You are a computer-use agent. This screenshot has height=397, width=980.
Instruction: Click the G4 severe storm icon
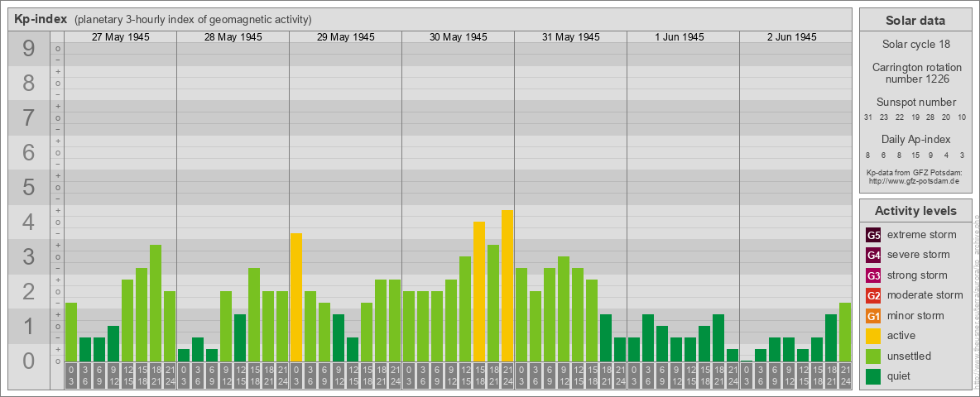[x=873, y=255]
